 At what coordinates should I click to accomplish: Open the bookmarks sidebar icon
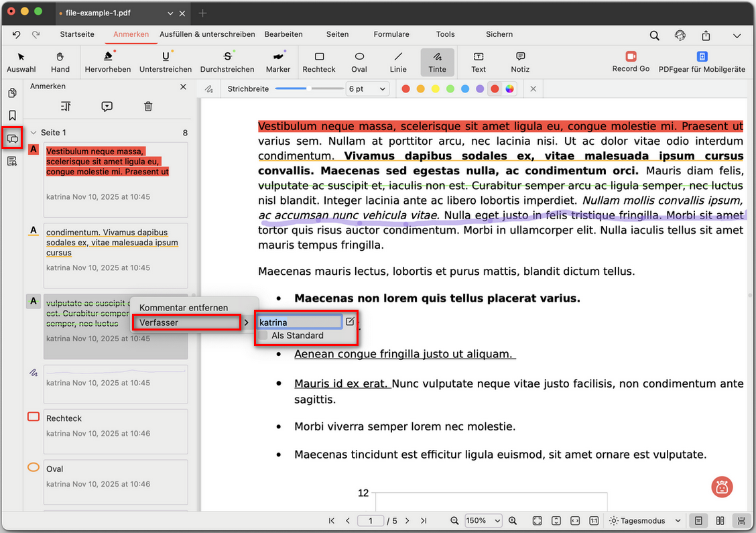pyautogui.click(x=12, y=115)
